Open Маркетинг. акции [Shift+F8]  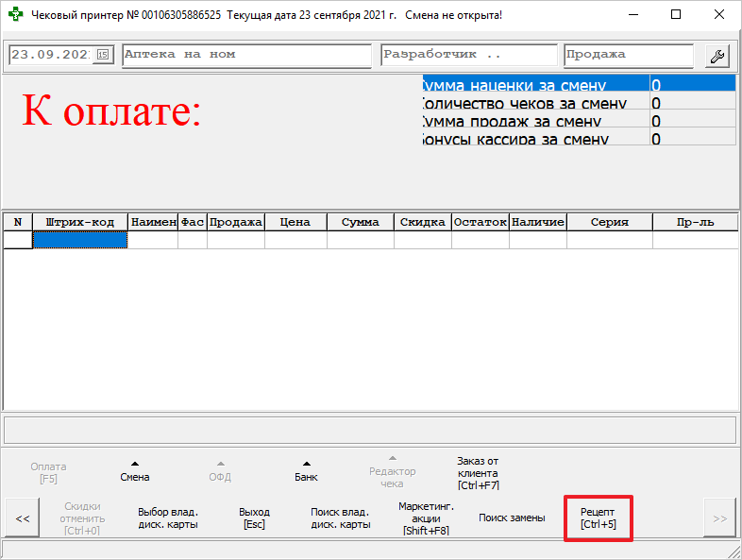pos(426,518)
